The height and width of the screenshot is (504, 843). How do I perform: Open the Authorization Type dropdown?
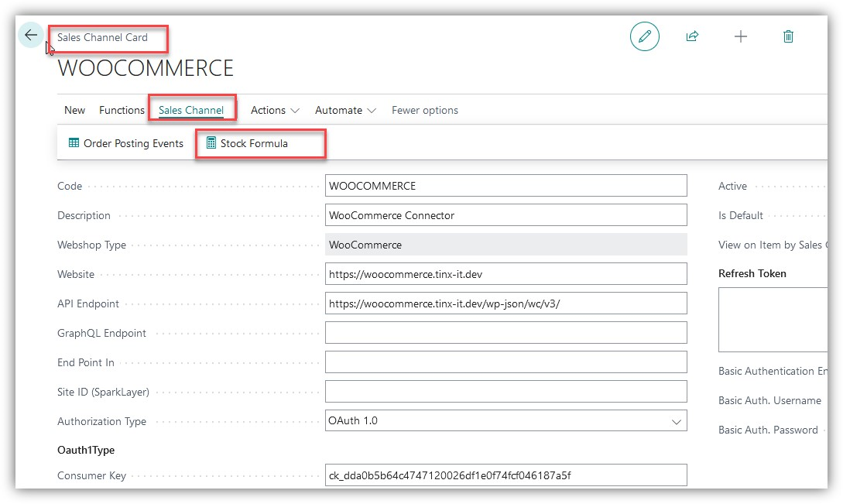point(506,421)
